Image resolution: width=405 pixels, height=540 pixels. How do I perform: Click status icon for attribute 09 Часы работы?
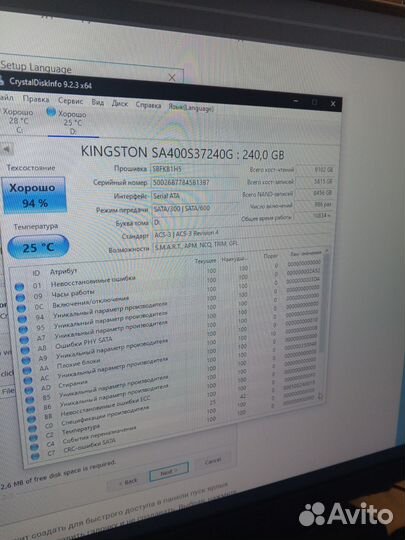20,297
